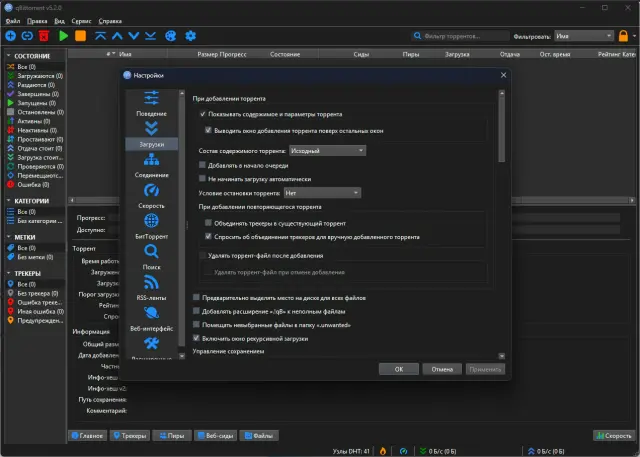Enable Предварительно выделять место на диске checkbox
The height and width of the screenshot is (457, 640).
point(196,297)
